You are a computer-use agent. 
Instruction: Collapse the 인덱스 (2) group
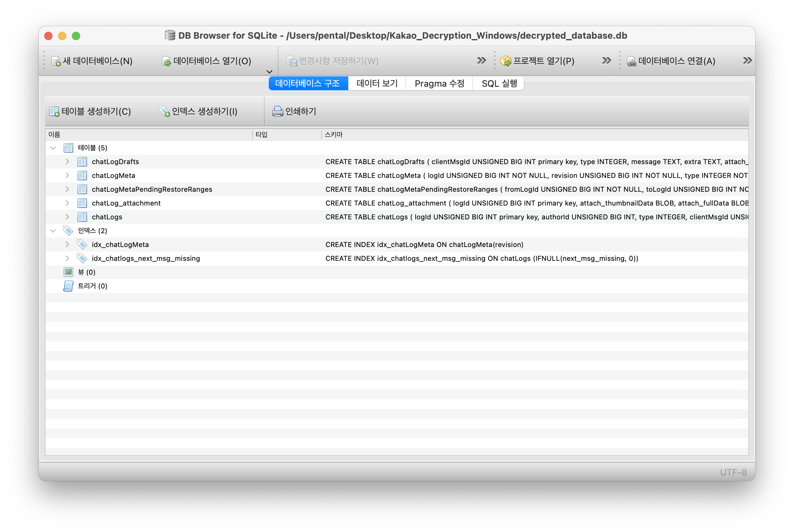point(53,231)
